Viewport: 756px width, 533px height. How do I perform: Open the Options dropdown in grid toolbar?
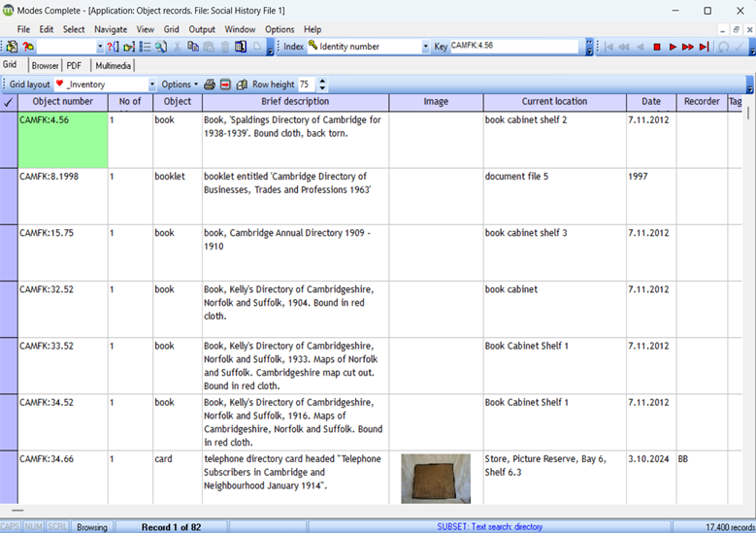click(x=180, y=85)
